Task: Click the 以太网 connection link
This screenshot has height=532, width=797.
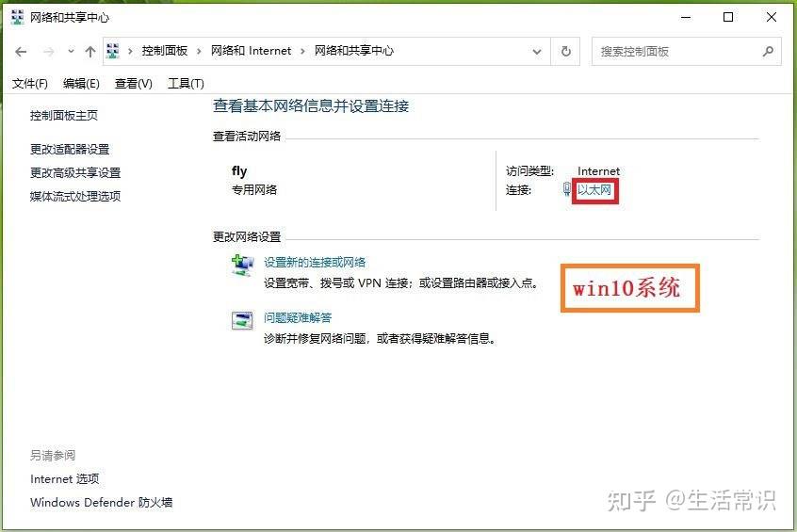Action: click(594, 190)
